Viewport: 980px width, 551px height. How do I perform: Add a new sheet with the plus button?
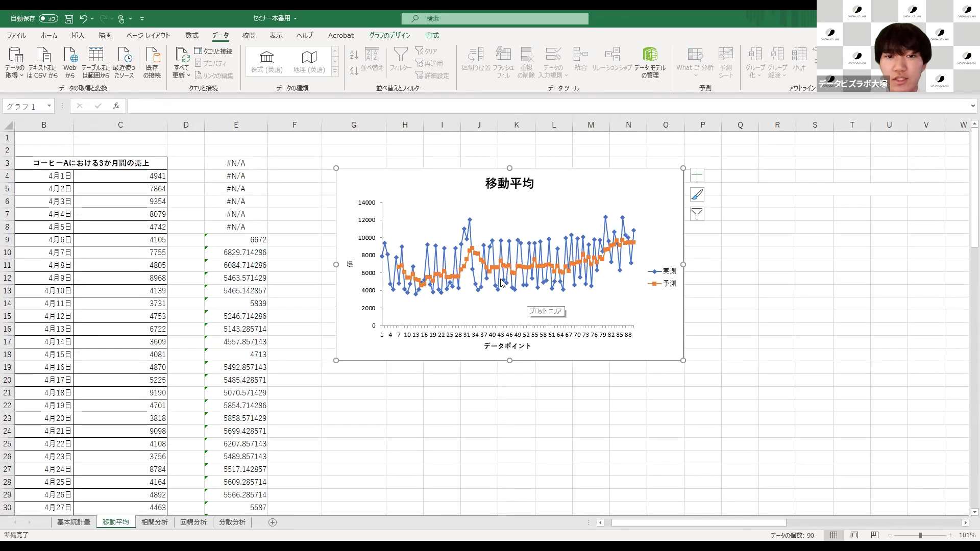(x=273, y=522)
